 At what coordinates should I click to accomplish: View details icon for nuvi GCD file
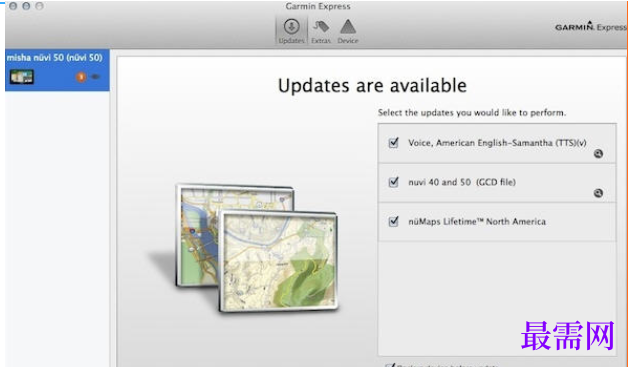pos(598,193)
